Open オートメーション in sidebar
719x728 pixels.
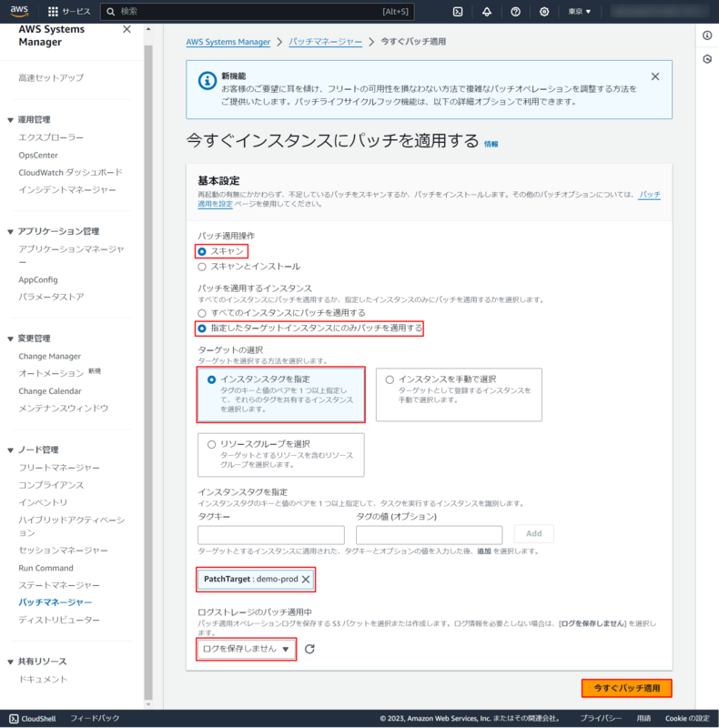(x=51, y=373)
